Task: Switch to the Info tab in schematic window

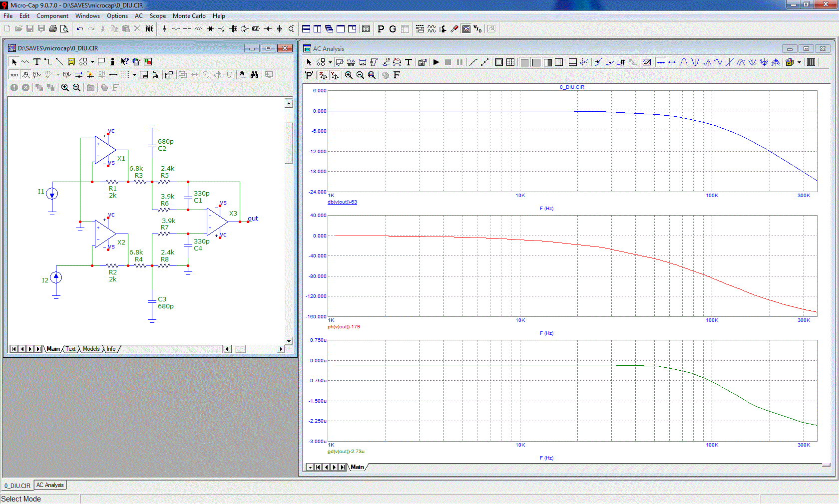Action: pos(111,349)
